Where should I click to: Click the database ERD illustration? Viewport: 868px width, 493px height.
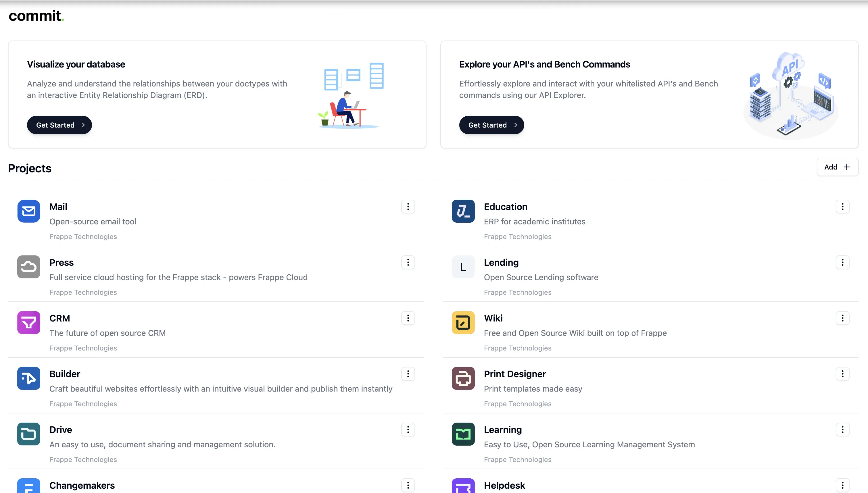[351, 95]
